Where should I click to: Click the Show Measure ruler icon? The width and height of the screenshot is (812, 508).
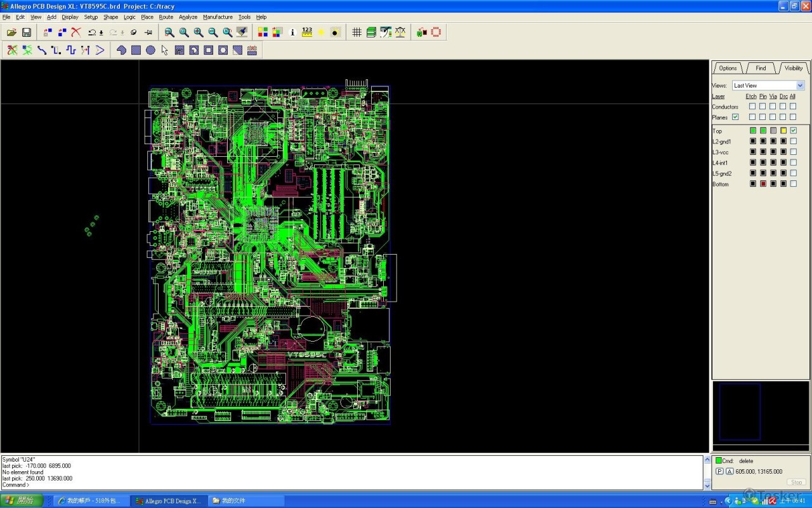pyautogui.click(x=307, y=32)
